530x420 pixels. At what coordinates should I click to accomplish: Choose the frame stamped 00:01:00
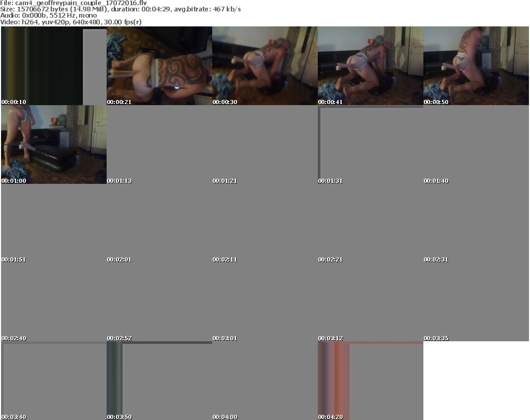pos(54,144)
